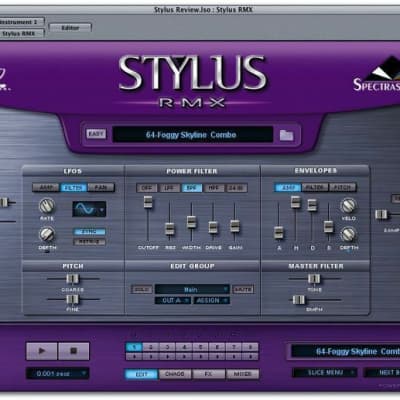
Task: Open the LFO waveform shape dropdown
Action: pos(89,209)
